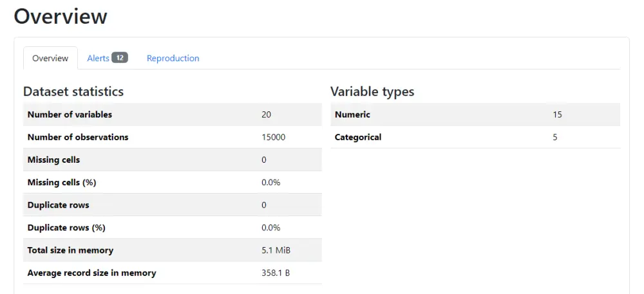Select the Number of variables row label
The image size is (644, 294).
pyautogui.click(x=70, y=115)
